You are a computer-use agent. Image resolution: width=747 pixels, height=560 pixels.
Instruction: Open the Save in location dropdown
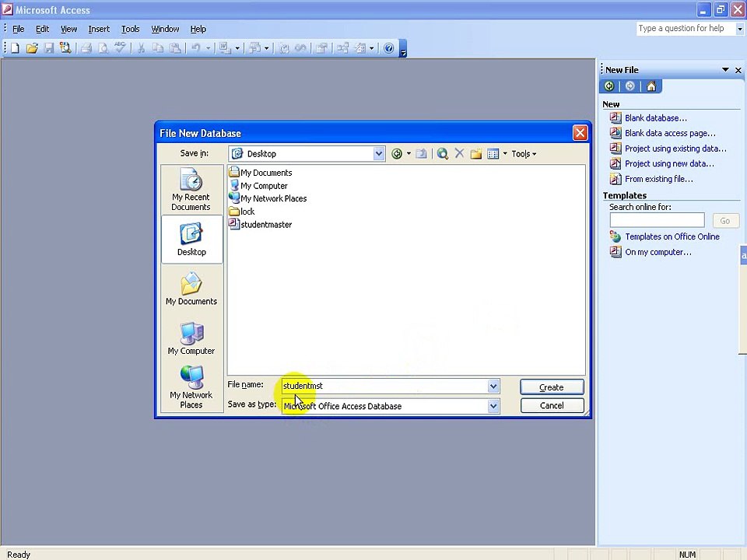pos(379,154)
